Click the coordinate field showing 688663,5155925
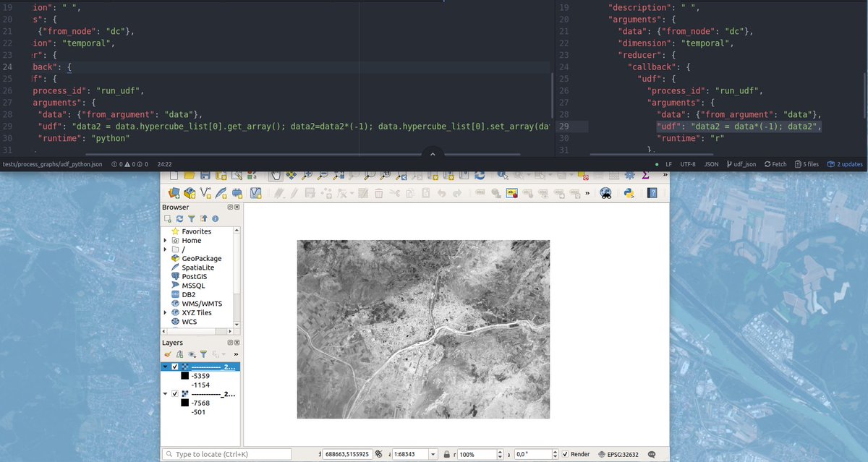868x462 pixels. click(x=346, y=454)
